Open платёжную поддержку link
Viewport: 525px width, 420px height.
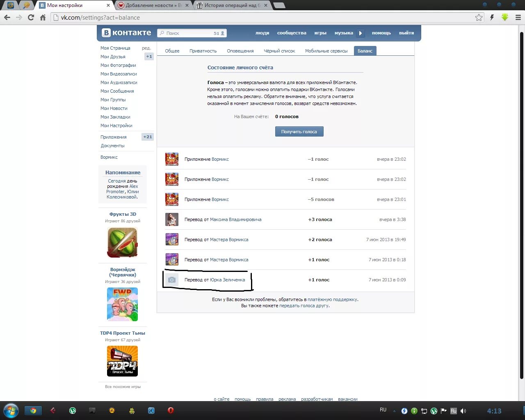click(332, 299)
